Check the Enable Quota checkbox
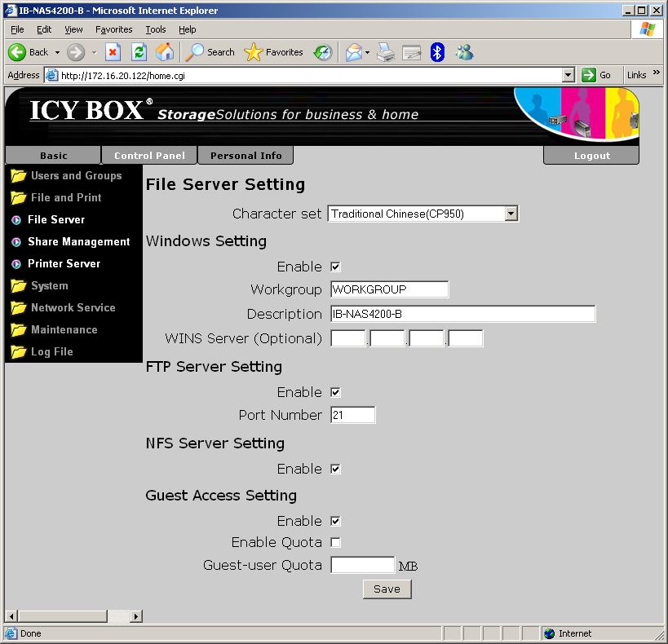This screenshot has height=644, width=668. click(x=336, y=542)
